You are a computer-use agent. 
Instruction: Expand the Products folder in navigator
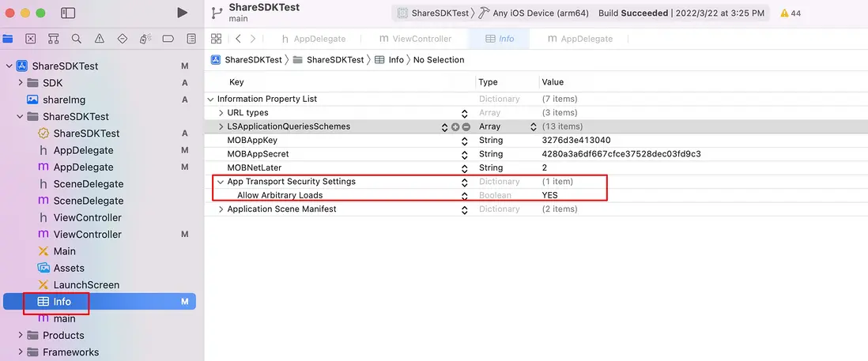21,336
